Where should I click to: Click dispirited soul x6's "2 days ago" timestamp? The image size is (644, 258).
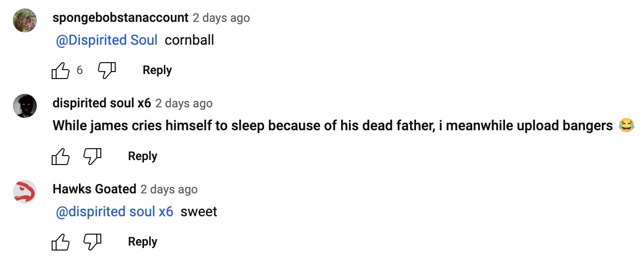coord(184,104)
